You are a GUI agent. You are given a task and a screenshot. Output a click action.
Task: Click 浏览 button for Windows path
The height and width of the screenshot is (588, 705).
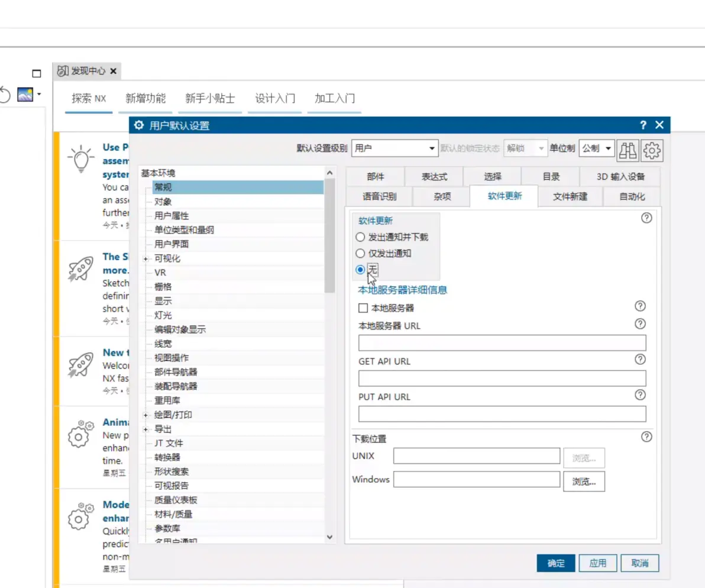tap(584, 482)
